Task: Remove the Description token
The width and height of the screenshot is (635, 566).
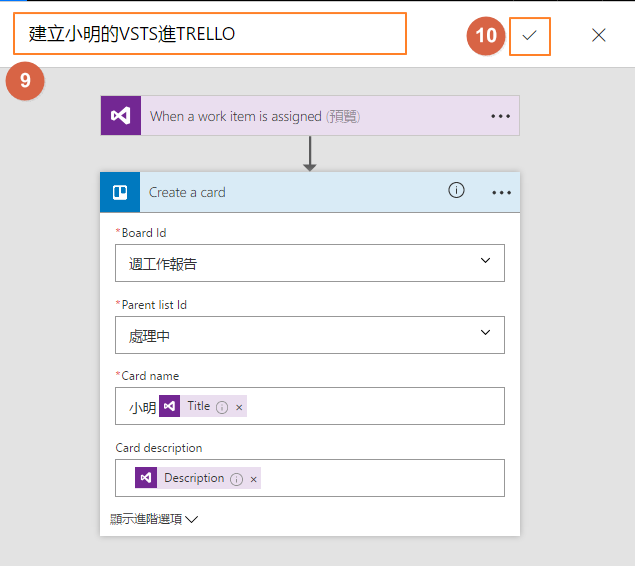Action: [253, 479]
